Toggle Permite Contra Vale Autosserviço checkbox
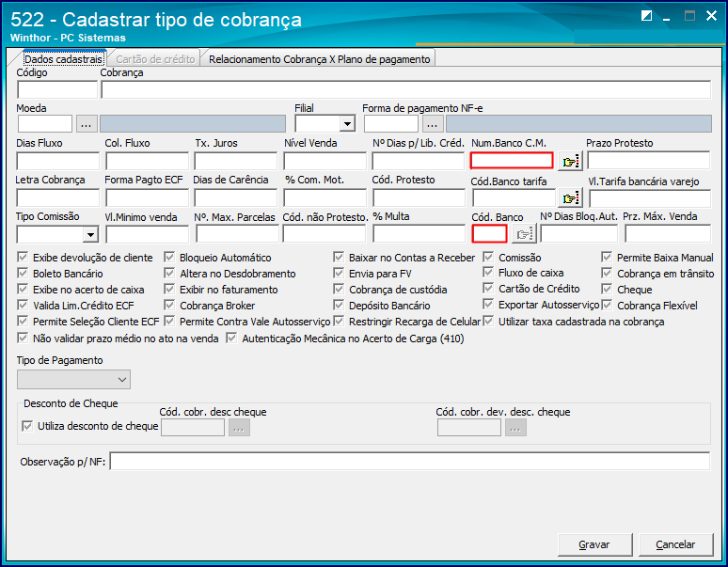Screen dimensions: 728x567 (169, 321)
